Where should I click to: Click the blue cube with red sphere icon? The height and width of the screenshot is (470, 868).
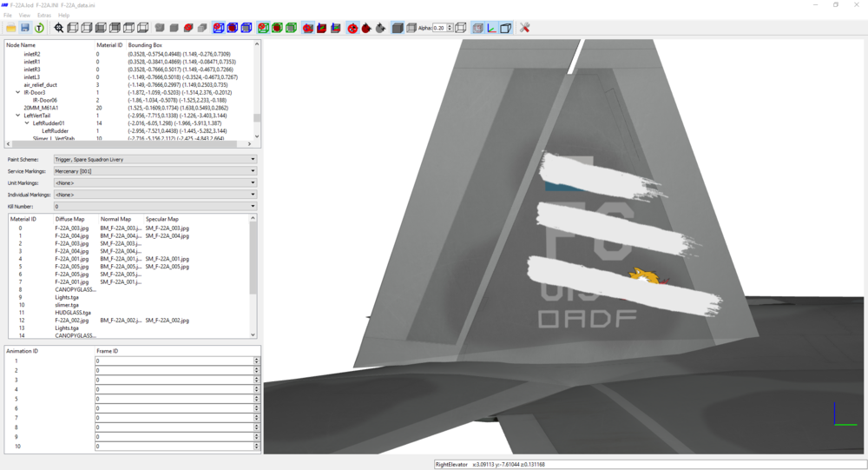[x=233, y=28]
